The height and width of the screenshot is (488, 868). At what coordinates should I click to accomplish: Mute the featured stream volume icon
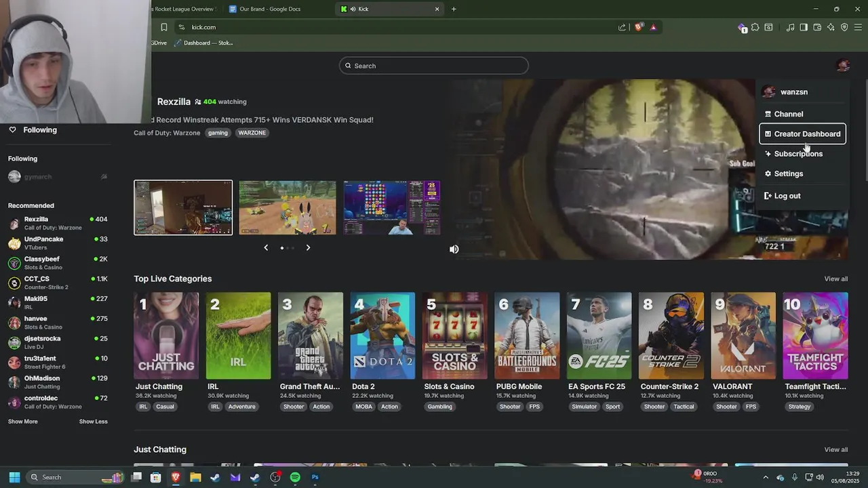[454, 249]
